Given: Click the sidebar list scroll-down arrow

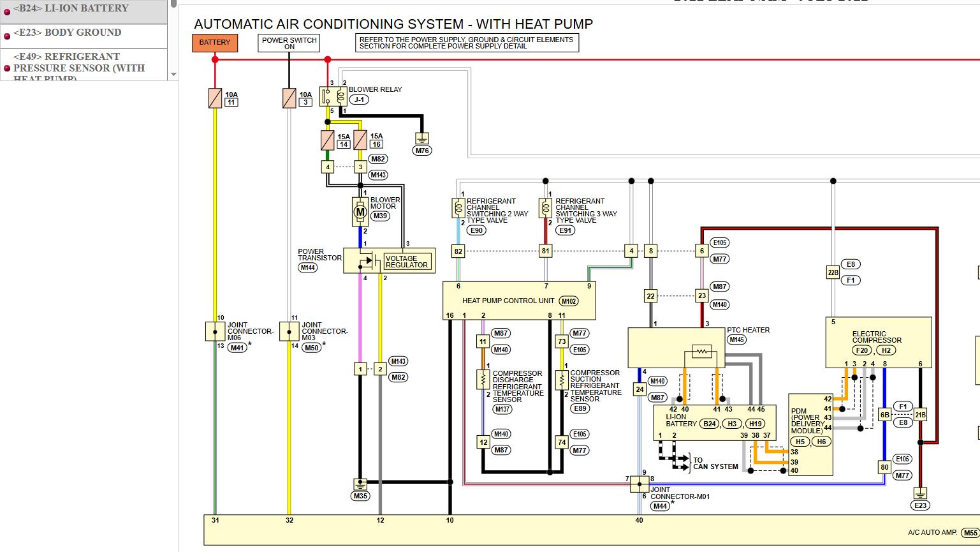Looking at the screenshot, I should [173, 75].
